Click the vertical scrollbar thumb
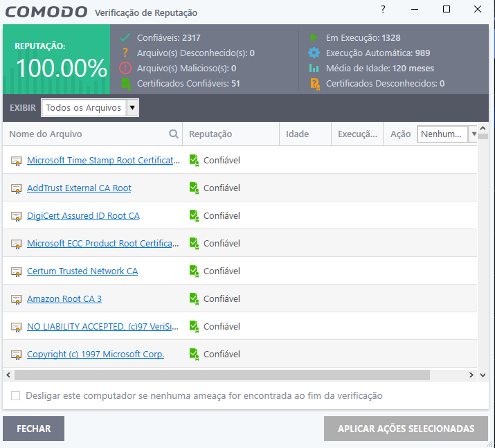Viewport: 495px width, 448px height. [x=483, y=136]
